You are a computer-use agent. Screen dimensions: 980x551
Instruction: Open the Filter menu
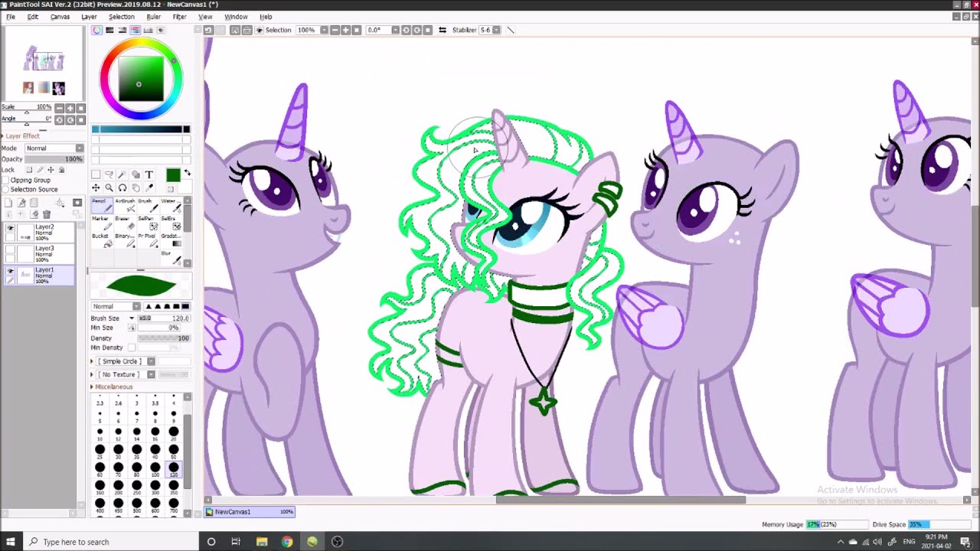pyautogui.click(x=179, y=17)
